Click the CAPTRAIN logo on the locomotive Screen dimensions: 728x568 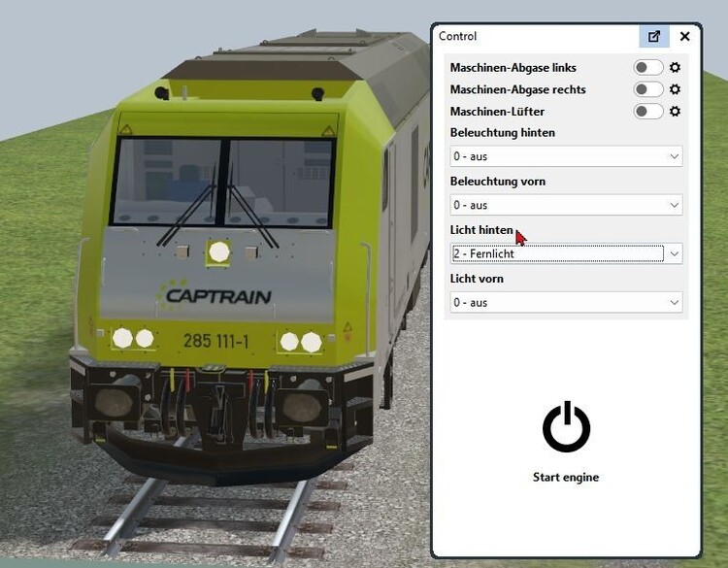click(x=215, y=295)
